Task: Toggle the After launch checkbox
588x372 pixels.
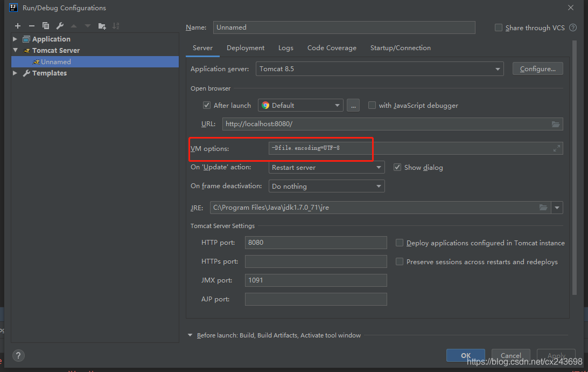Action: (207, 106)
